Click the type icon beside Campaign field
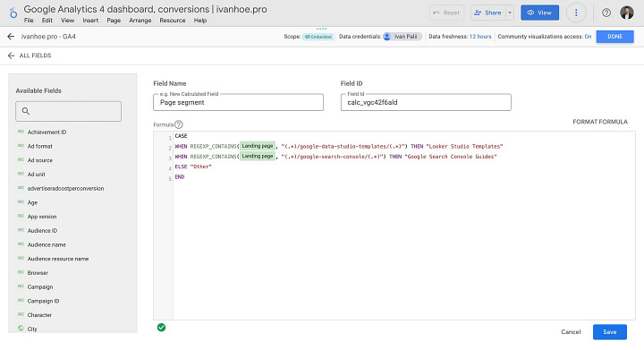This screenshot has width=644, height=350. coord(21,286)
